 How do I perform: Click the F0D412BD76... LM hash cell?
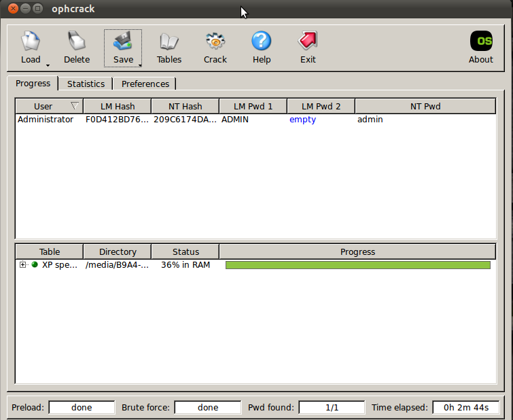[x=117, y=120]
